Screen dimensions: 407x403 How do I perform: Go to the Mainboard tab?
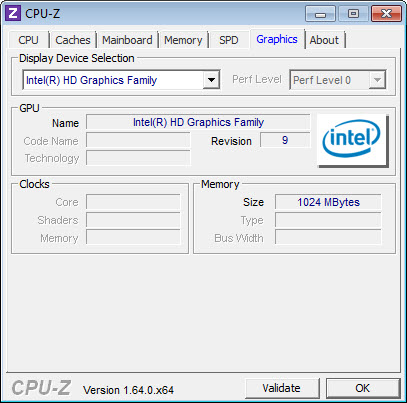tap(127, 40)
